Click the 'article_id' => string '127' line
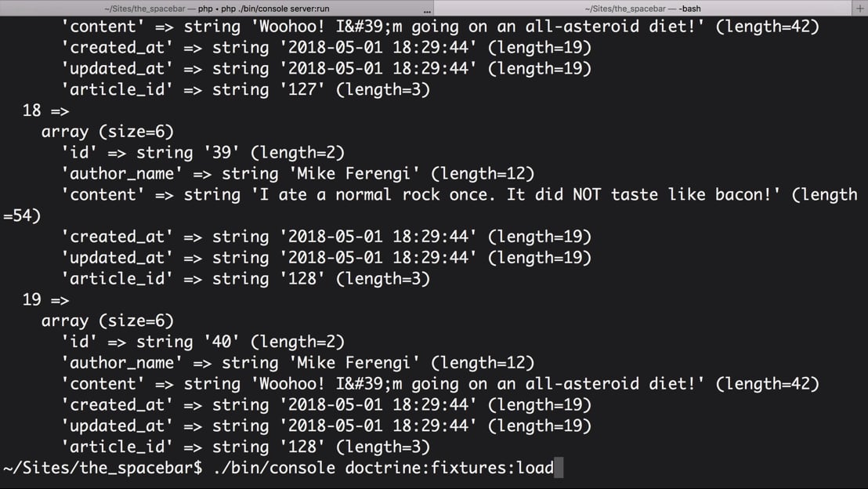Image resolution: width=868 pixels, height=489 pixels. [x=245, y=89]
